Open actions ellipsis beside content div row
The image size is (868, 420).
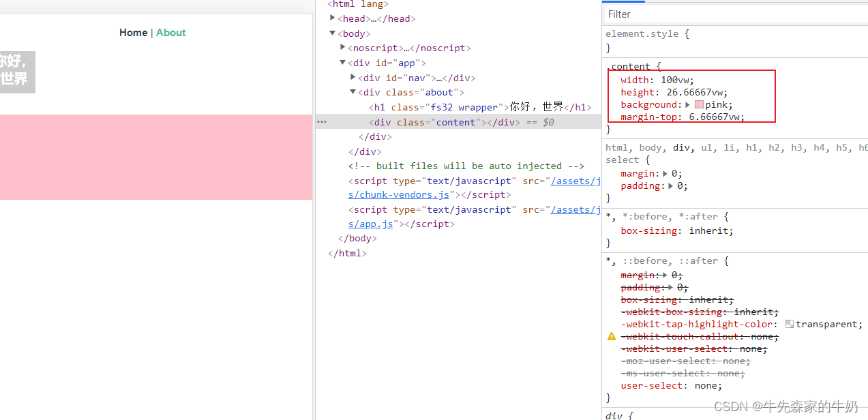(322, 122)
